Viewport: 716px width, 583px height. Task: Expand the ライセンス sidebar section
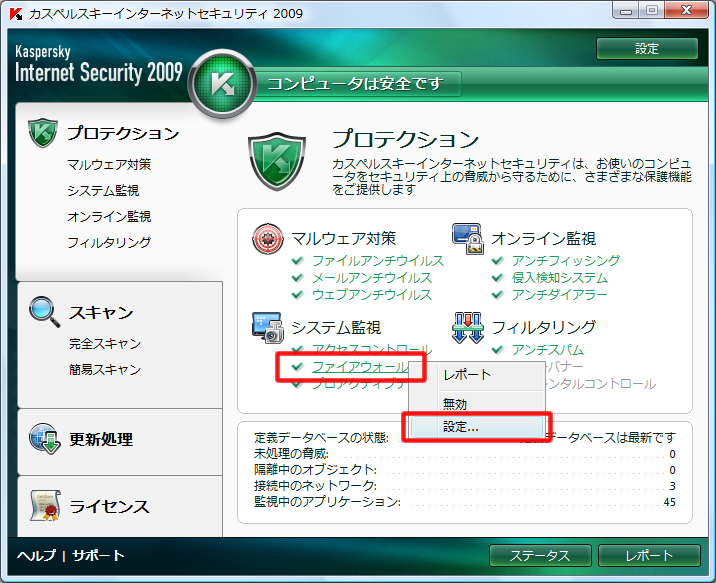pos(109,506)
